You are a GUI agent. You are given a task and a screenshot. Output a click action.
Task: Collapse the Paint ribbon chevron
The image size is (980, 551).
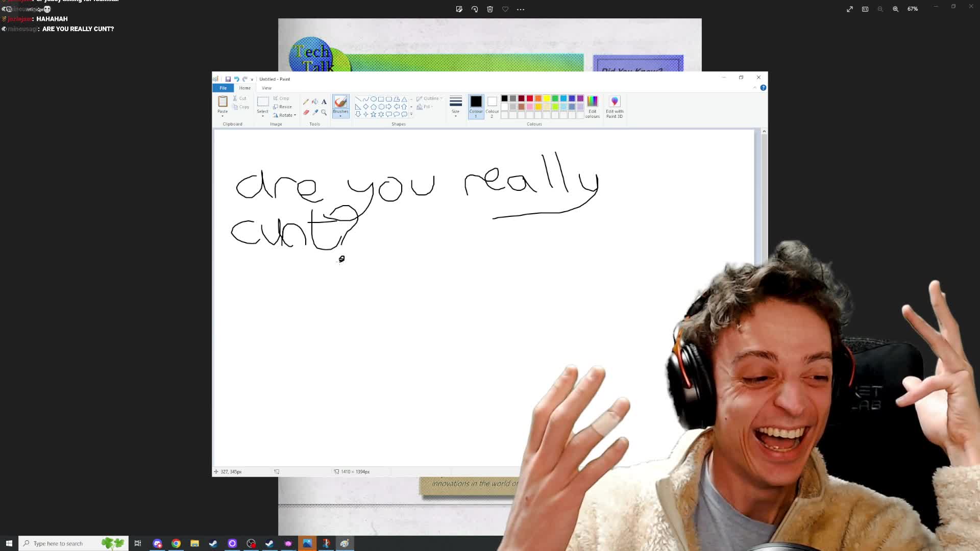(x=755, y=88)
